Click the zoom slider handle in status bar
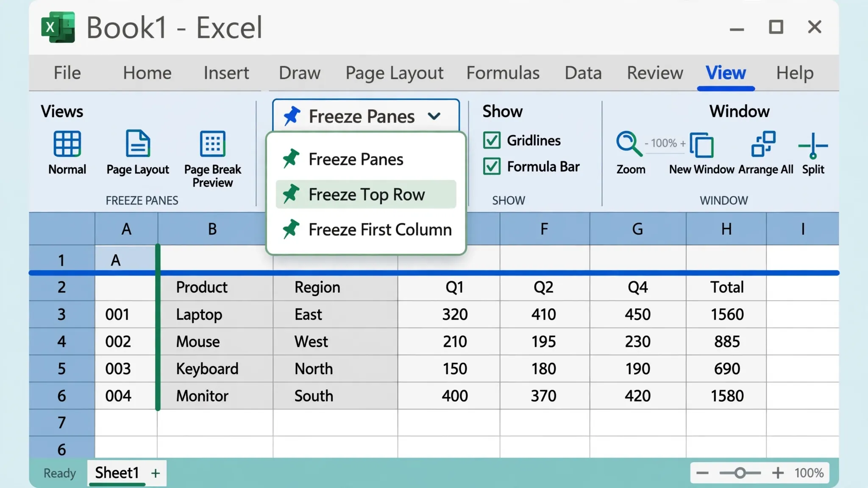This screenshot has width=868, height=488. (x=740, y=473)
